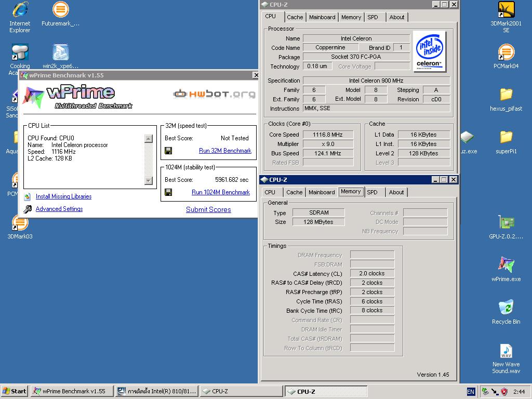Image resolution: width=532 pixels, height=399 pixels.
Task: Click the Install Missing Libraries link
Action: tap(63, 196)
